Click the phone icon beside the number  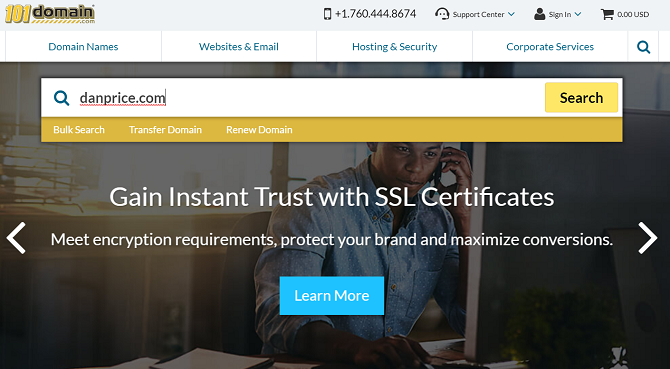327,14
